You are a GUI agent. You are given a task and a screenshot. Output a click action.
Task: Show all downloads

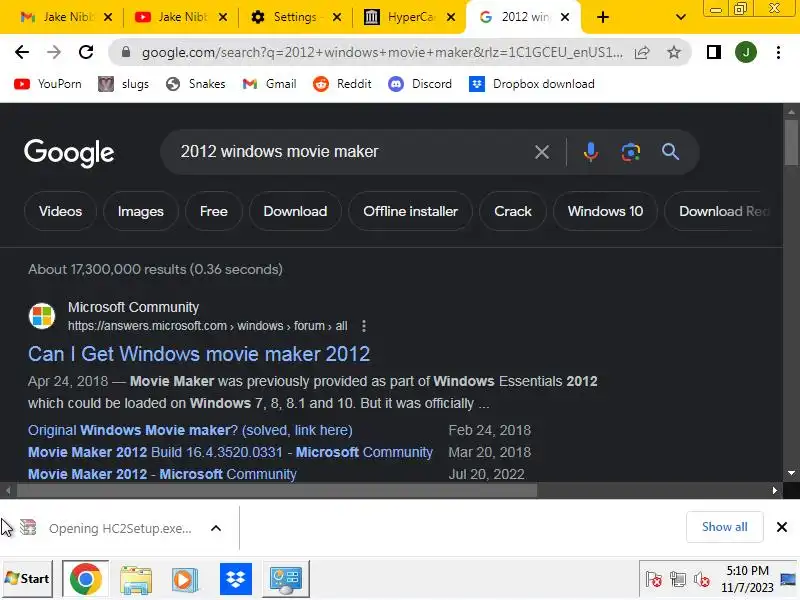tap(724, 527)
